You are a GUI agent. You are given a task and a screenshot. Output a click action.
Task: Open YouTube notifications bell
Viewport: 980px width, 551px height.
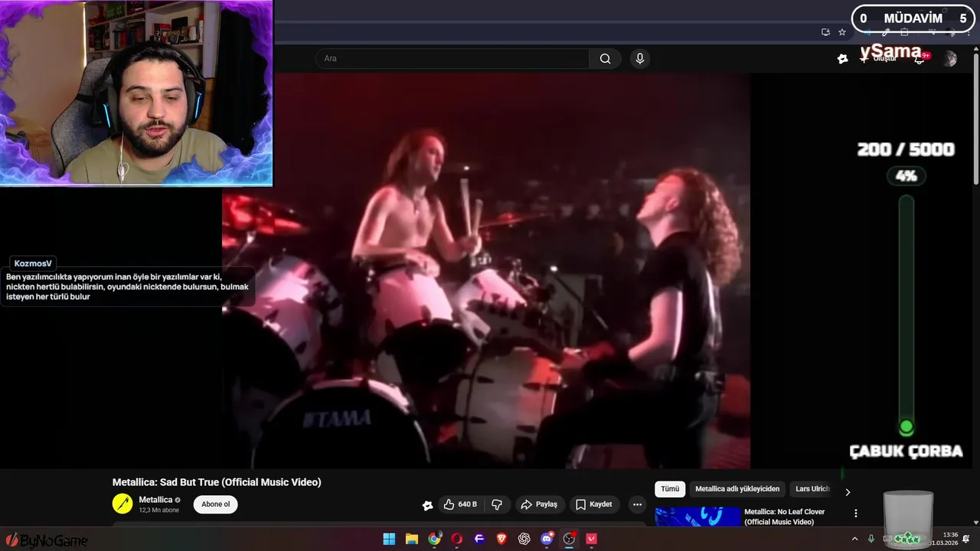click(x=920, y=59)
